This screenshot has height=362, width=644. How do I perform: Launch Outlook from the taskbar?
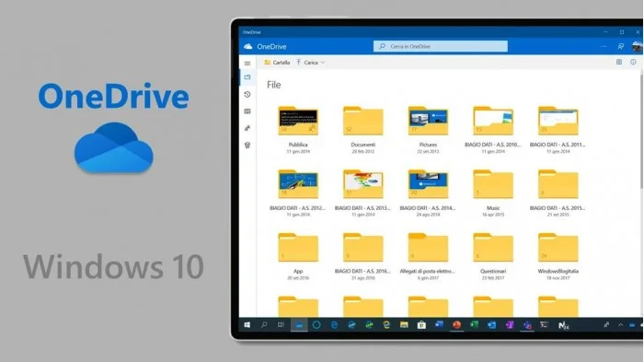pyautogui.click(x=491, y=325)
